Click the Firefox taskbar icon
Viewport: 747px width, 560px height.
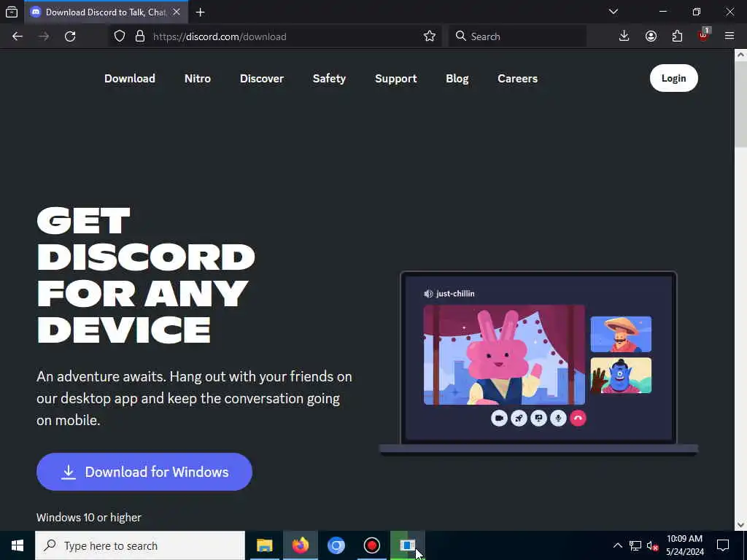[300, 545]
